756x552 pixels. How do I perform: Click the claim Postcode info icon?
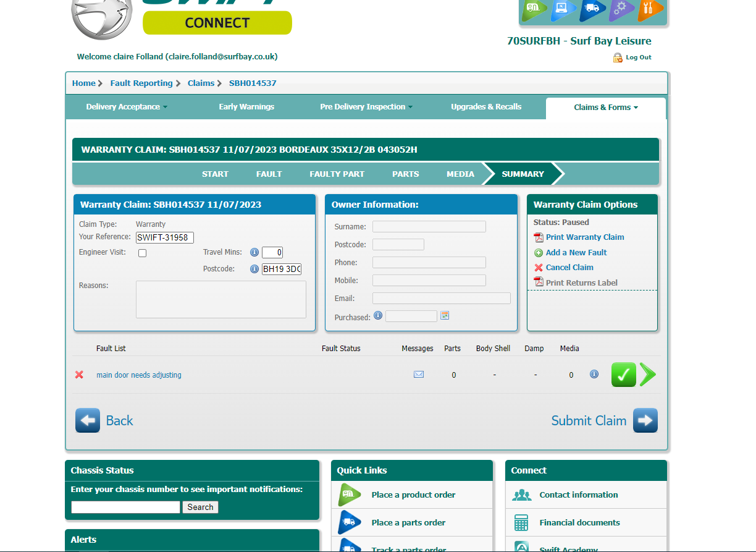(254, 269)
